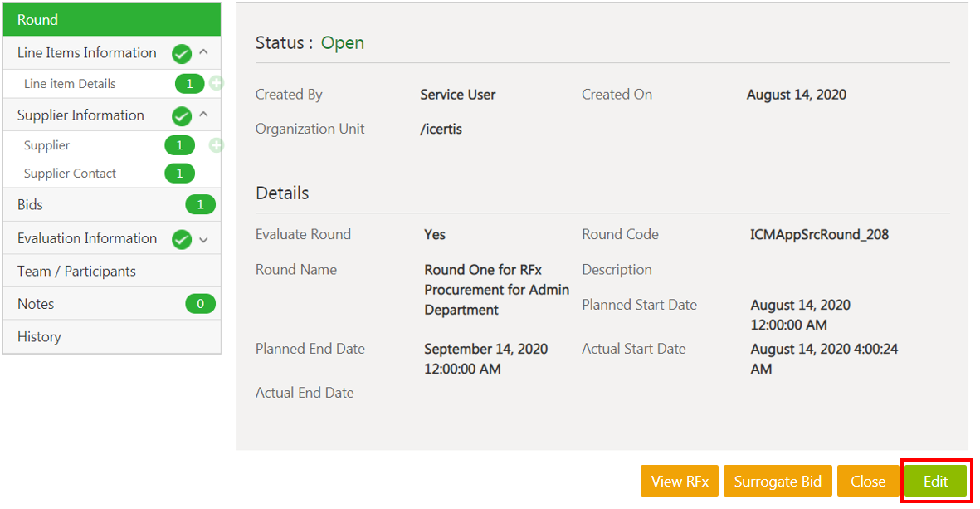Viewport: 980px width, 509px height.
Task: Click the Supplier Contact count badge
Action: (x=179, y=174)
